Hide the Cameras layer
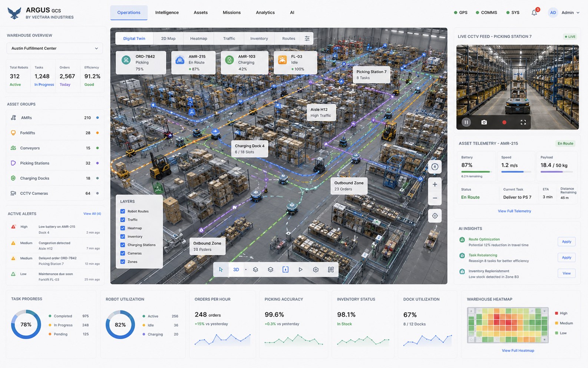588x368 pixels. click(x=123, y=253)
